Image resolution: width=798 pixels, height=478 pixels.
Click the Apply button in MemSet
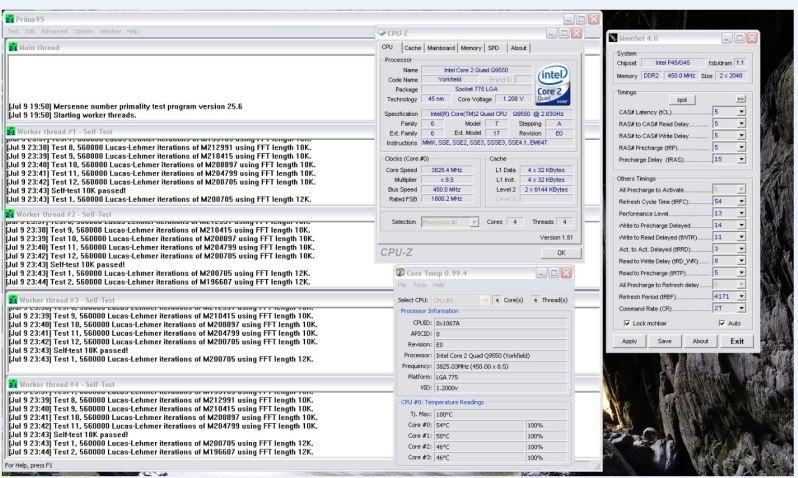tap(629, 341)
